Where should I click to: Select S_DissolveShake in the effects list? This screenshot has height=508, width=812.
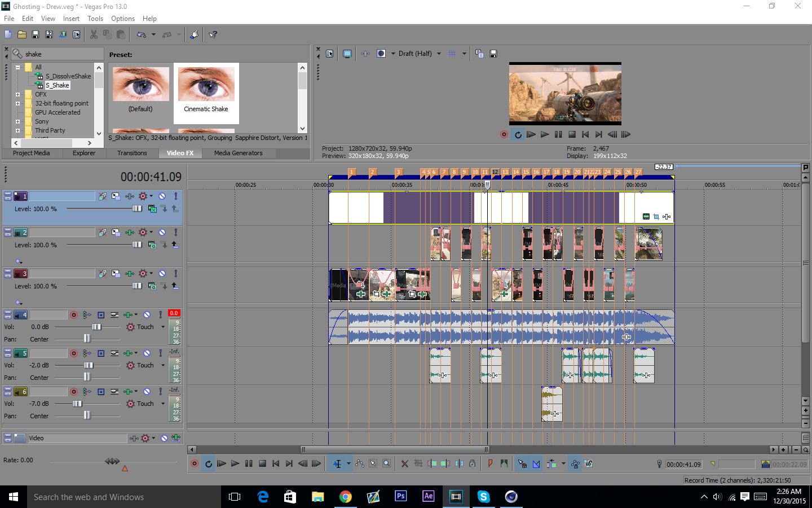(x=68, y=76)
